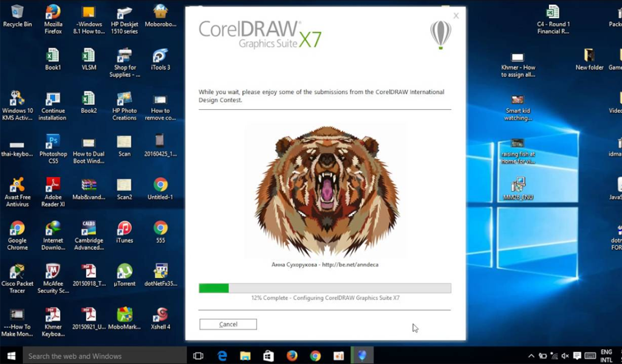
Task: Click the bear artwork in the installer
Action: tap(326, 190)
